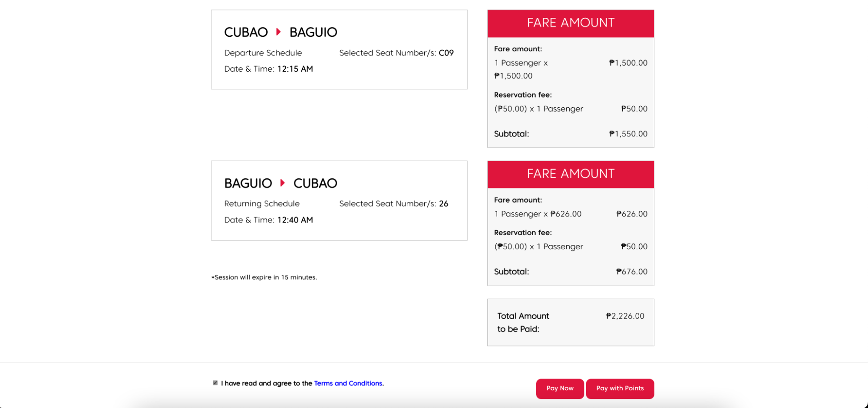Click the Pay Now button

[560, 388]
